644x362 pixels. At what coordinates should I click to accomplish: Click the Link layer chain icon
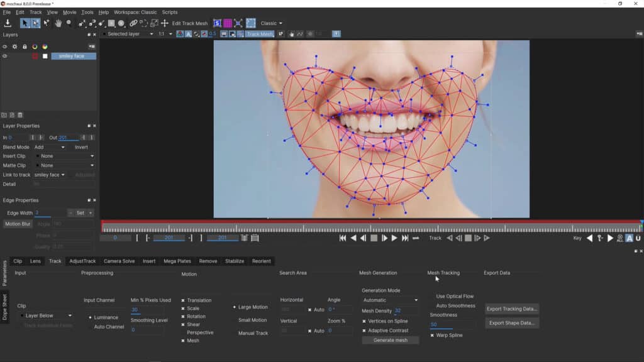133,23
